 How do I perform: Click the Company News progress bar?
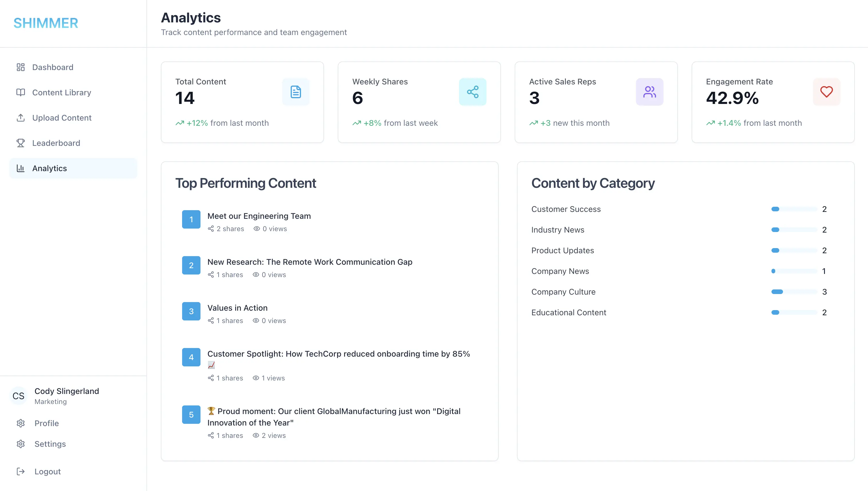tap(794, 271)
